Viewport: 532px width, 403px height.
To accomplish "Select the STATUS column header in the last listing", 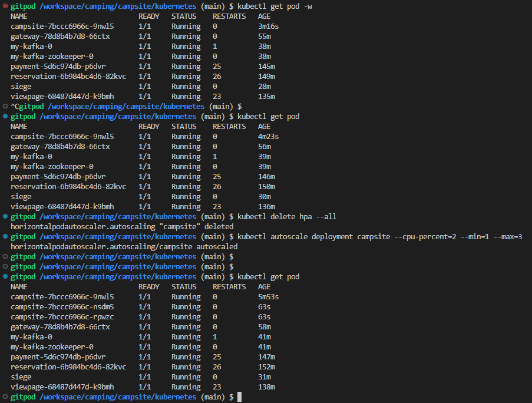I will [183, 286].
